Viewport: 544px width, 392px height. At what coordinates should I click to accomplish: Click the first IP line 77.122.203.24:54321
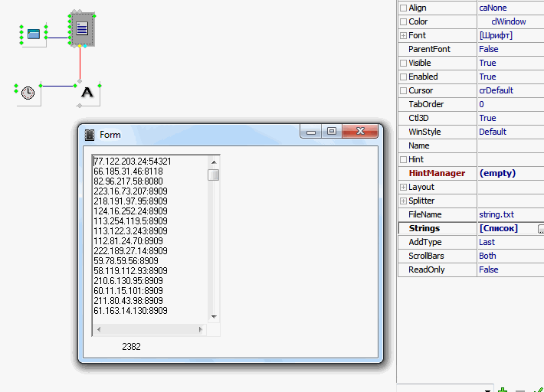(132, 162)
